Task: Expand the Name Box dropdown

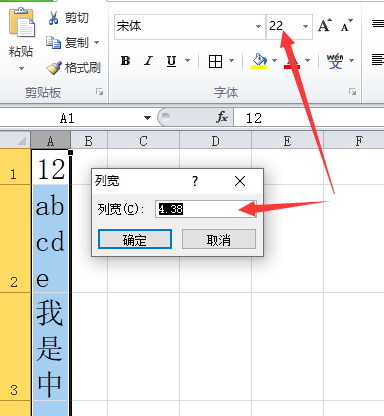Action: tap(147, 118)
